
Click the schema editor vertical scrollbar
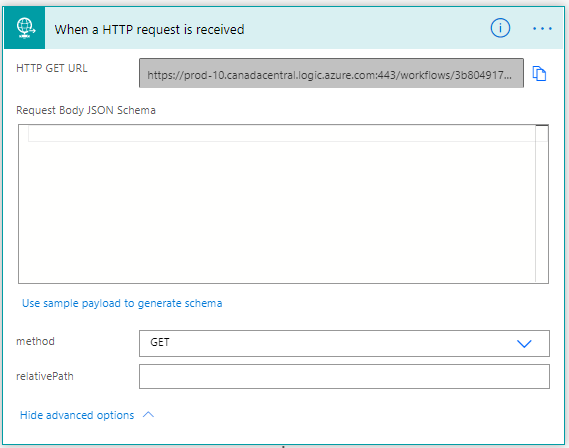point(542,203)
